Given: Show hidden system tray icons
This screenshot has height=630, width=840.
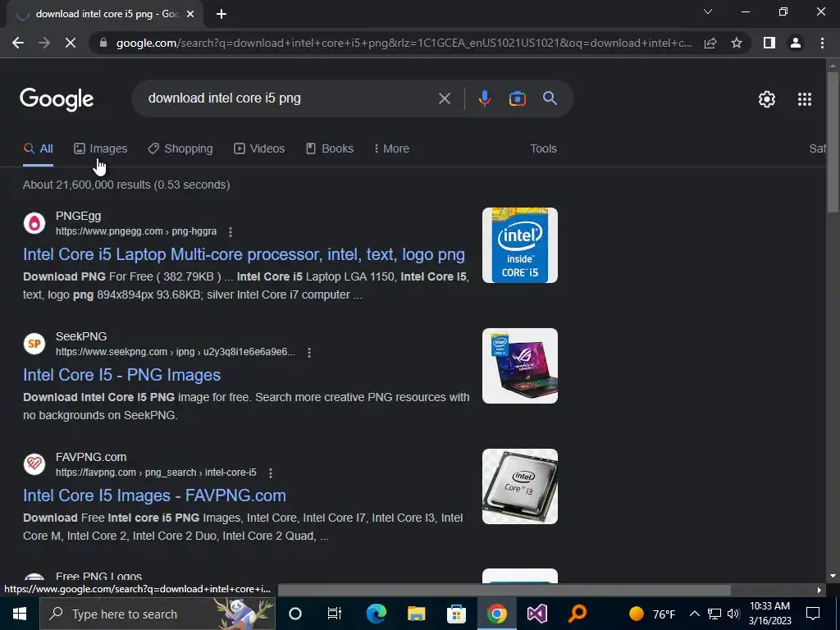Looking at the screenshot, I should click(694, 614).
